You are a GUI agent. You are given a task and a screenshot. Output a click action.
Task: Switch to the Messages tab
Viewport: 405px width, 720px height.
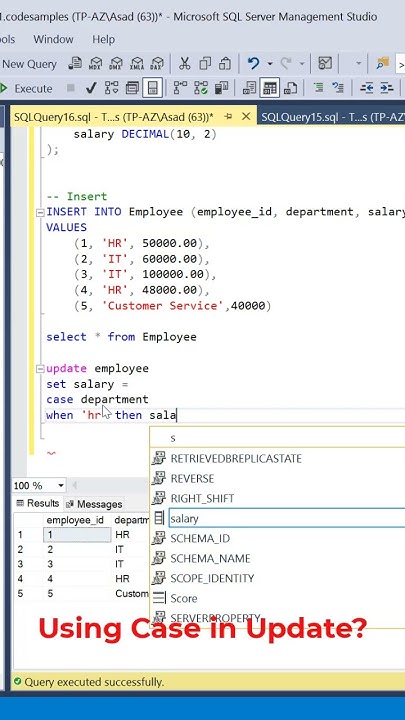[94, 504]
